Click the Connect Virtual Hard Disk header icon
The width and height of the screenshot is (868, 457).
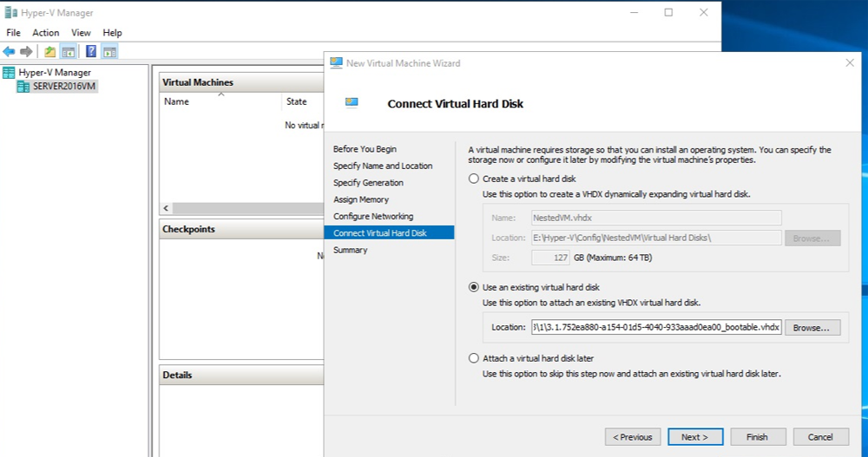pyautogui.click(x=352, y=101)
